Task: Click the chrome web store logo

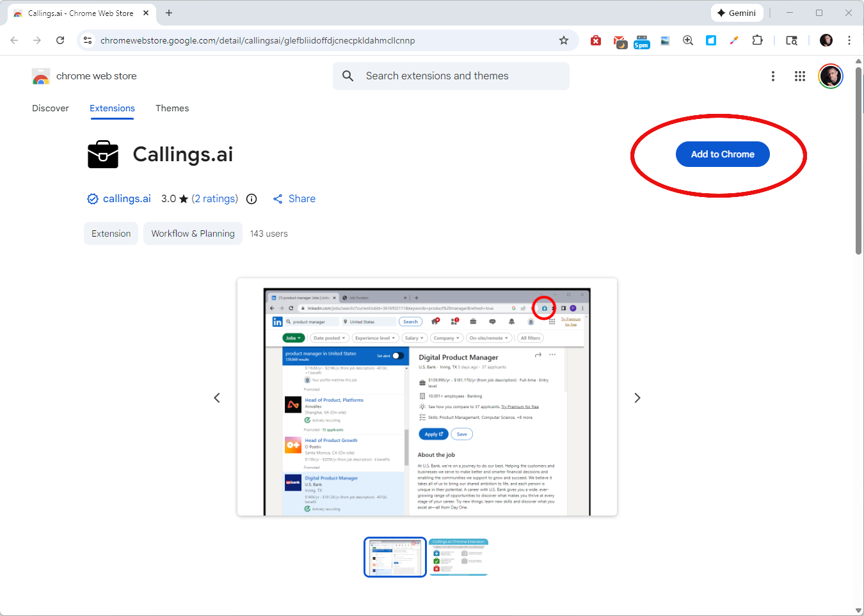Action: click(x=84, y=76)
